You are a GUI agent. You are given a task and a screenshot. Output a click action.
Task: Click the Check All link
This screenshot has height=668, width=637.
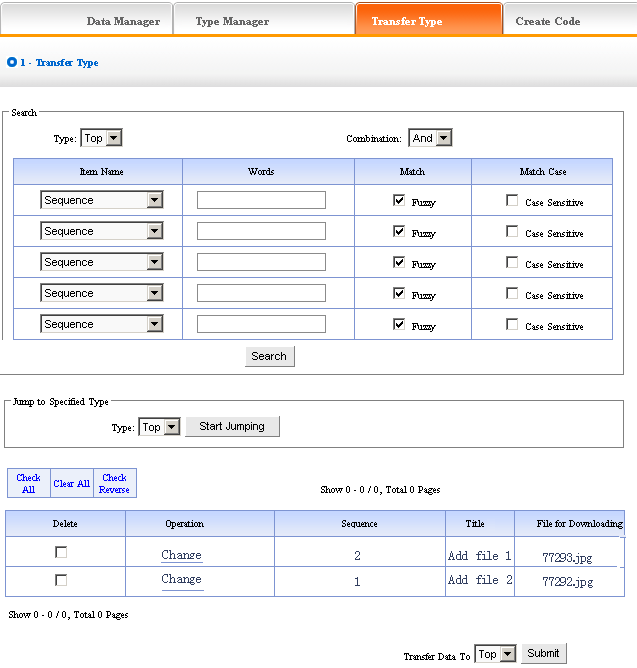click(29, 484)
